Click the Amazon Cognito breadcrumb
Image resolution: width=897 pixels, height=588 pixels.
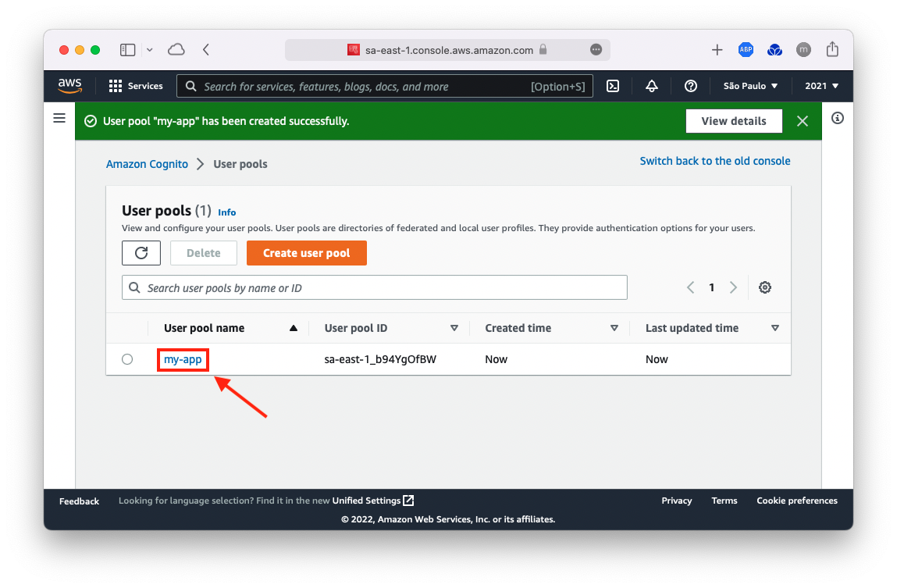coord(147,164)
